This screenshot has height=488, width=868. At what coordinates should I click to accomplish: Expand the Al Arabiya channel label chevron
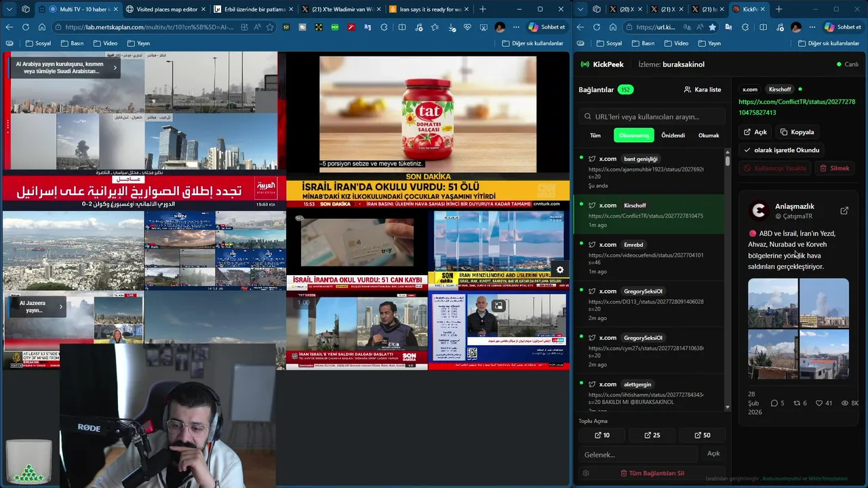pyautogui.click(x=115, y=68)
